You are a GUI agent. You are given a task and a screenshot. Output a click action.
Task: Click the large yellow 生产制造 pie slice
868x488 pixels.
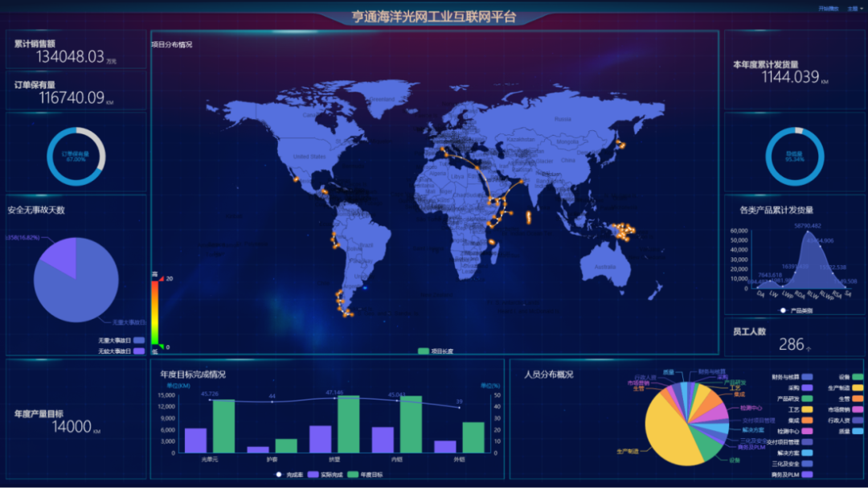tap(667, 432)
